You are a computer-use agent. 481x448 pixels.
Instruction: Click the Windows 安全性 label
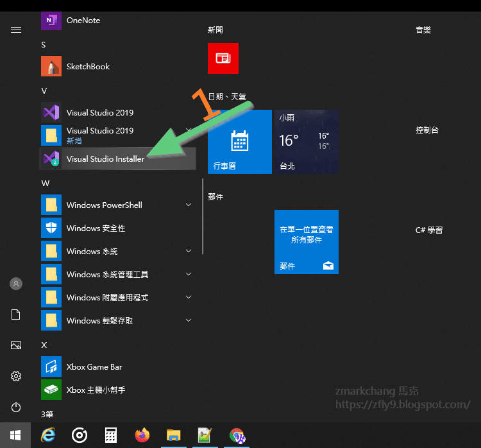tap(96, 228)
